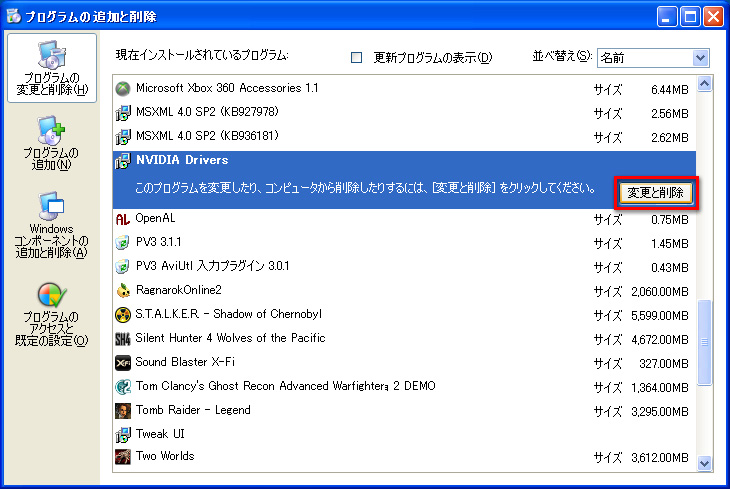
Task: Open プログラムのアクセスと既定の設定 in sidebar
Action: tap(51, 312)
